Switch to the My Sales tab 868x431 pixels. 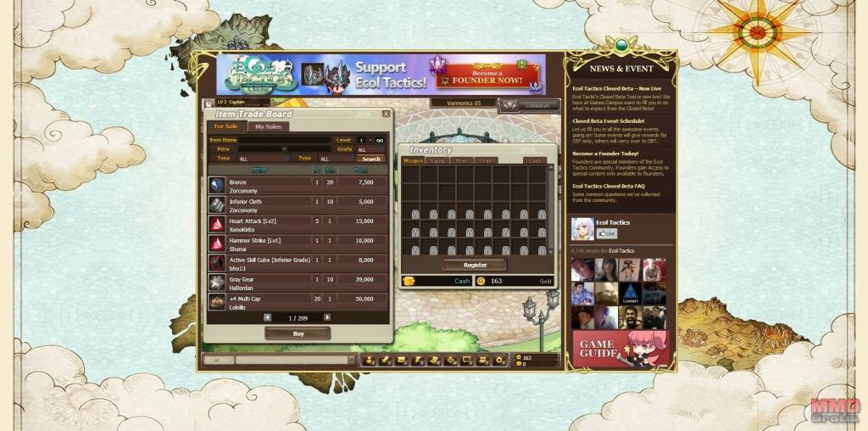tap(268, 126)
